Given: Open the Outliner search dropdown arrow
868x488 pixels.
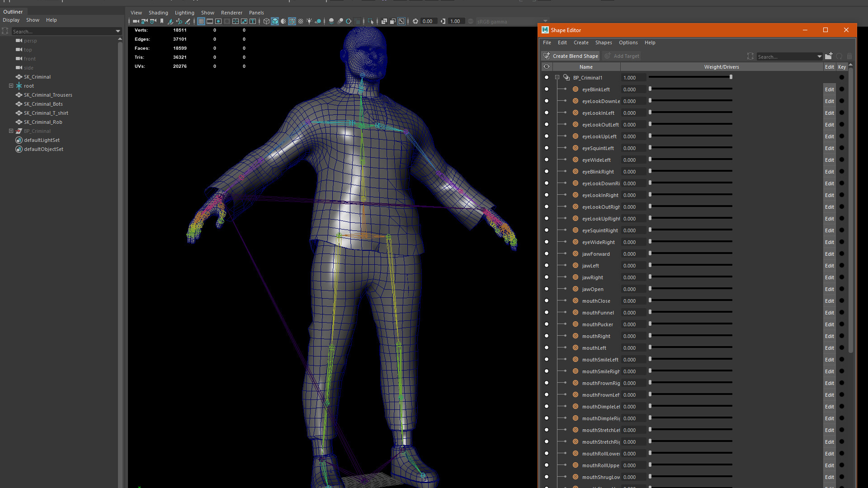Looking at the screenshot, I should tap(118, 31).
